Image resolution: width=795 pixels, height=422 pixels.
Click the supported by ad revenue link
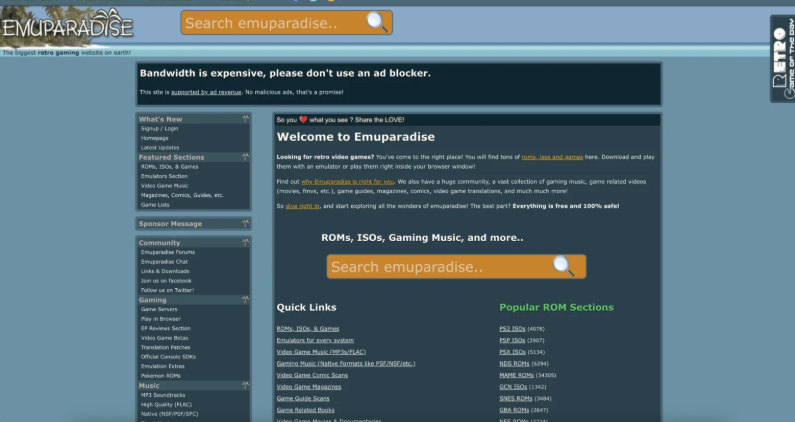pos(206,92)
